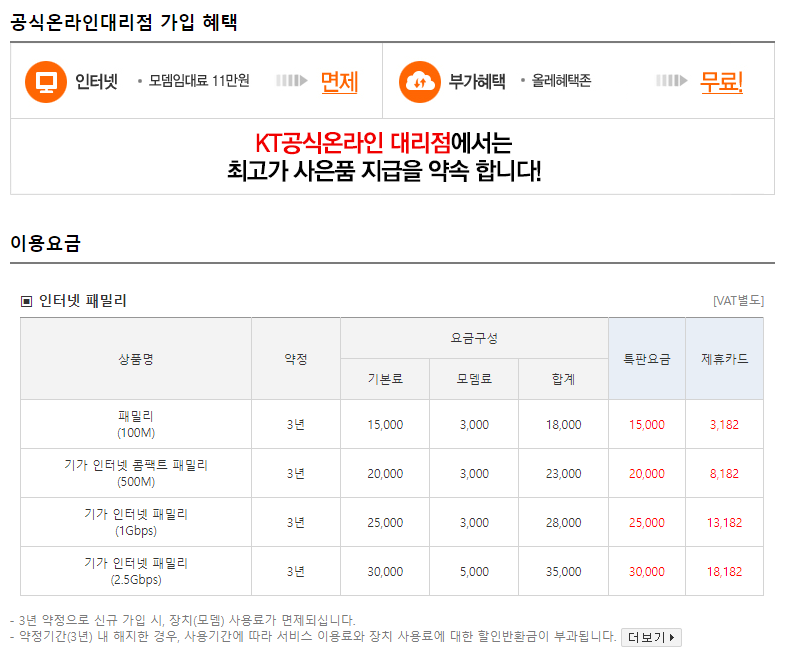
Task: Click the black 15,000 기본료 value
Action: coord(385,425)
